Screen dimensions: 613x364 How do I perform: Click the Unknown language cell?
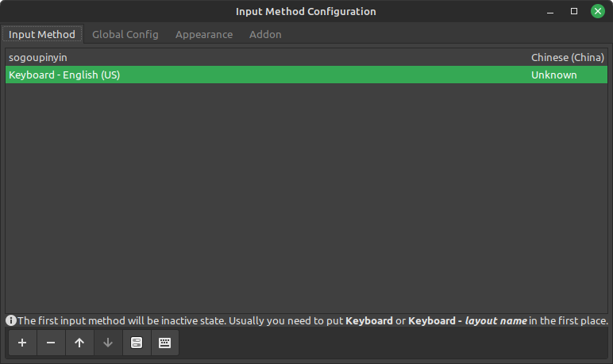(x=553, y=75)
